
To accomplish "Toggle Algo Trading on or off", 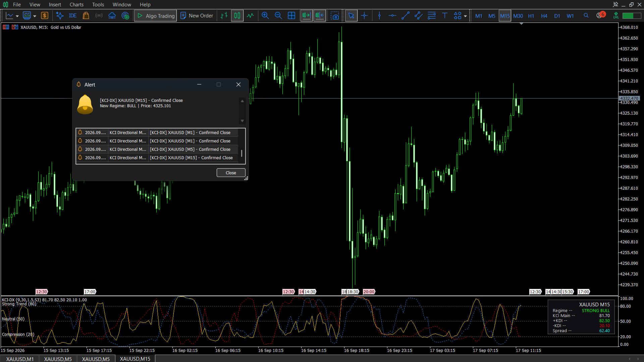I will click(x=156, y=16).
